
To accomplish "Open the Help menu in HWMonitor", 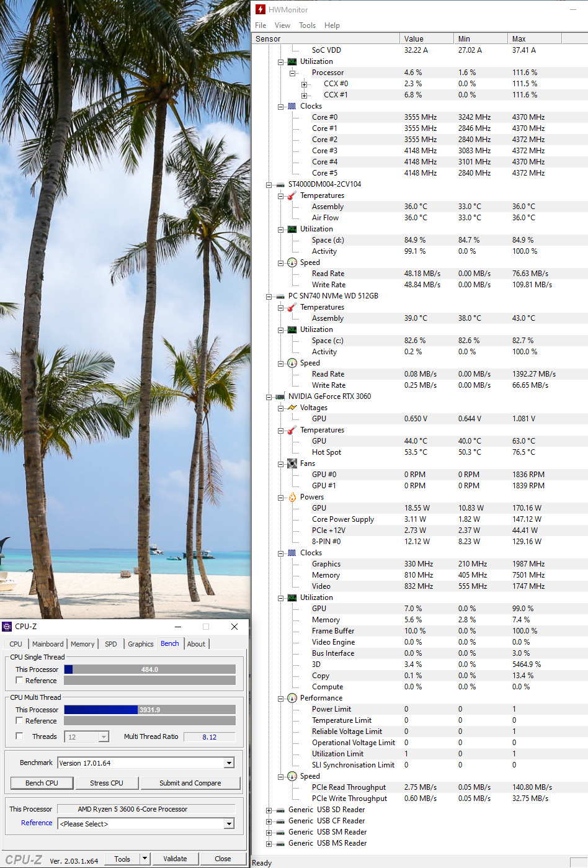I will [x=332, y=25].
